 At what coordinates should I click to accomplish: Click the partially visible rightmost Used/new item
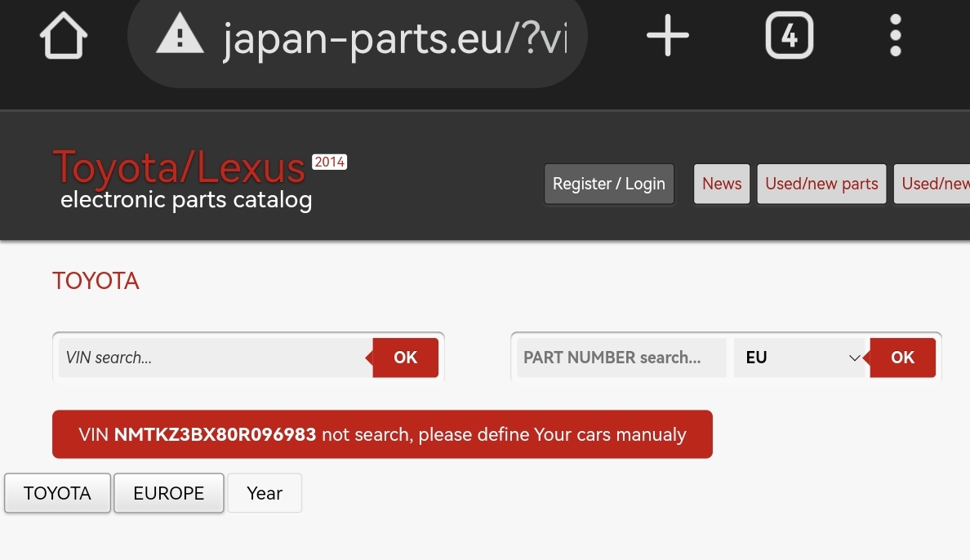[934, 184]
